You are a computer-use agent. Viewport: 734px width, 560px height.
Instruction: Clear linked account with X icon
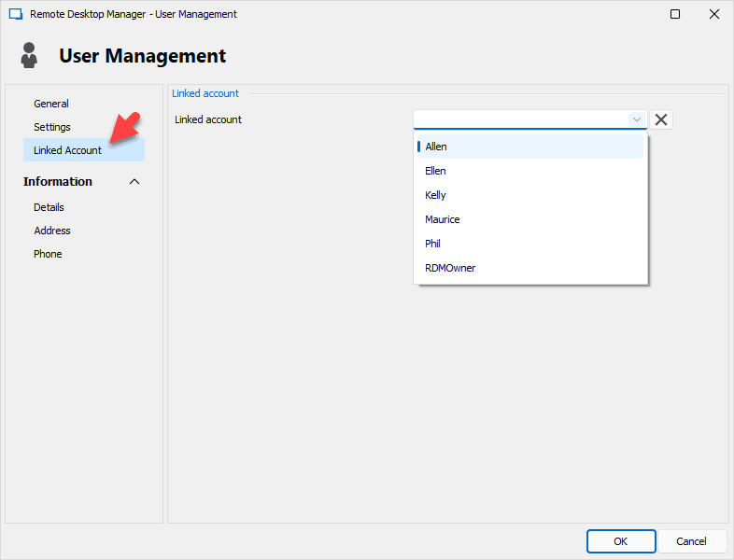coord(661,119)
